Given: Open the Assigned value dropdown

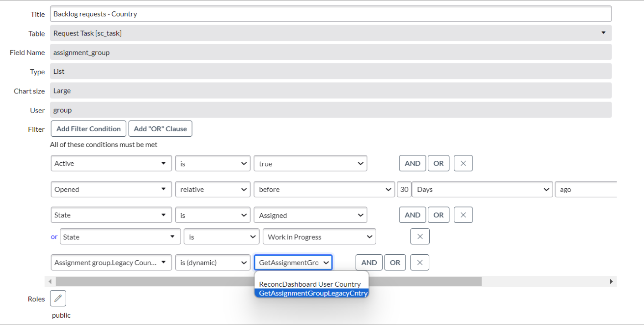Looking at the screenshot, I should [311, 215].
